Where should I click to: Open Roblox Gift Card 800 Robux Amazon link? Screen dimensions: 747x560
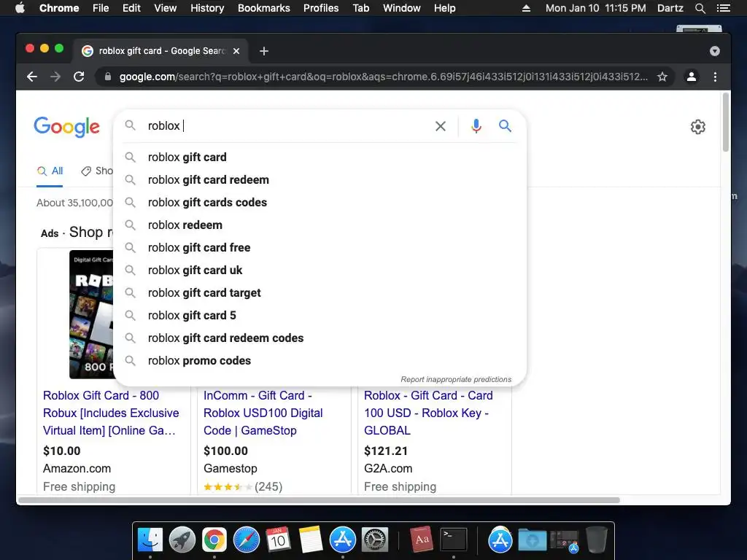[x=111, y=413]
